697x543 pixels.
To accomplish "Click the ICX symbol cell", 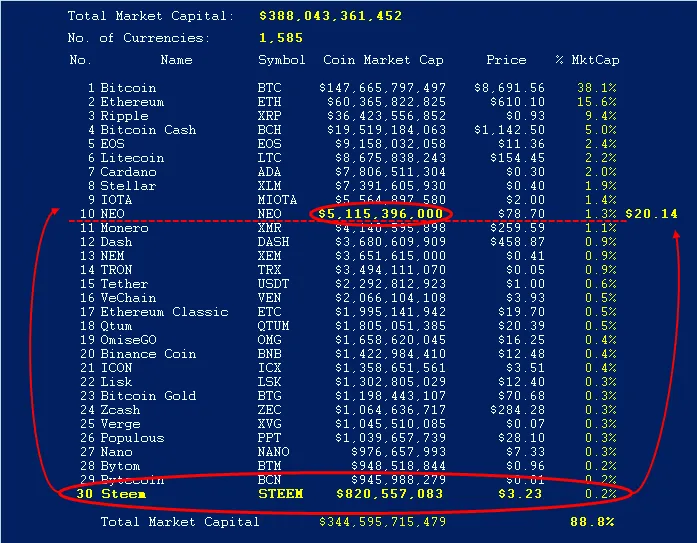I will click(x=269, y=368).
